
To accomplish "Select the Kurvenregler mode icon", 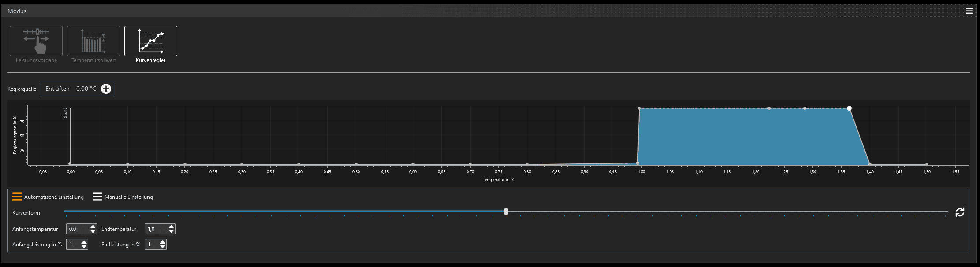I will click(x=151, y=41).
